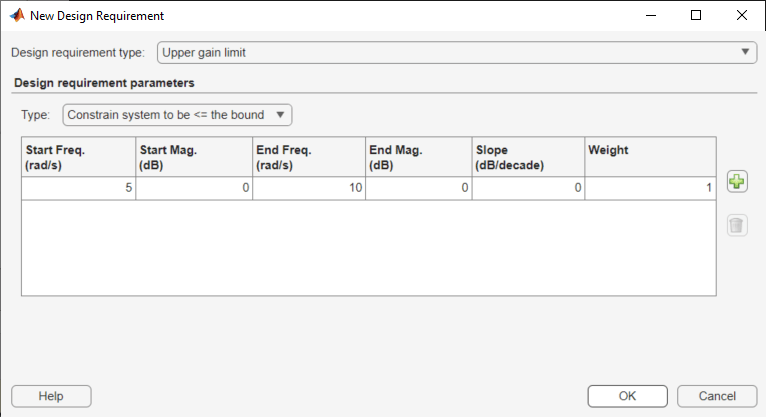Edit the Start Freq. value cell
This screenshot has width=766, height=417.
coord(79,188)
